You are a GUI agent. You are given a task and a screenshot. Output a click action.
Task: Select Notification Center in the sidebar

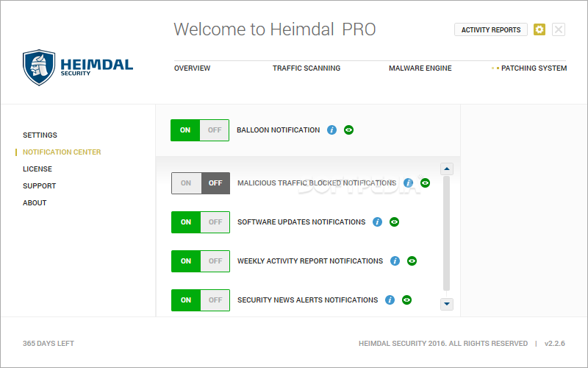click(x=62, y=152)
